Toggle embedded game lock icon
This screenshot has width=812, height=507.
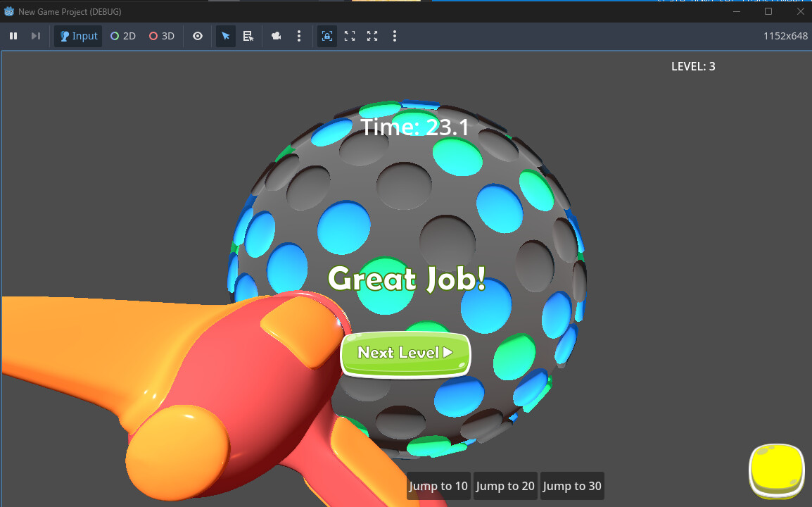point(326,36)
